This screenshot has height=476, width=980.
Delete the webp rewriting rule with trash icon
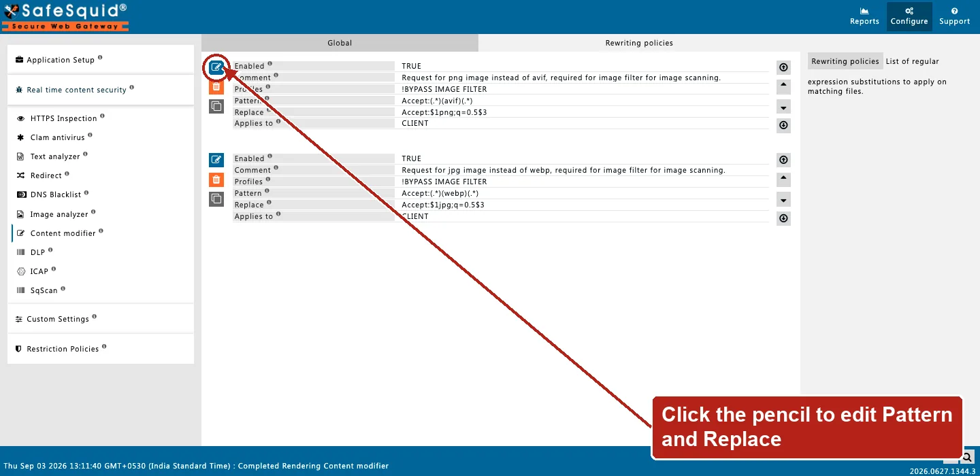[216, 180]
